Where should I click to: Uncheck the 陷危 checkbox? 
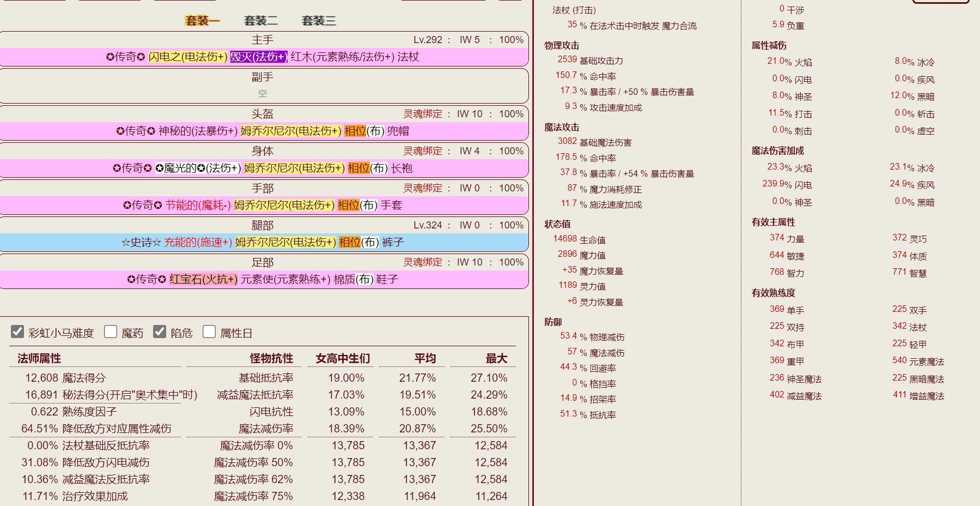[x=160, y=332]
